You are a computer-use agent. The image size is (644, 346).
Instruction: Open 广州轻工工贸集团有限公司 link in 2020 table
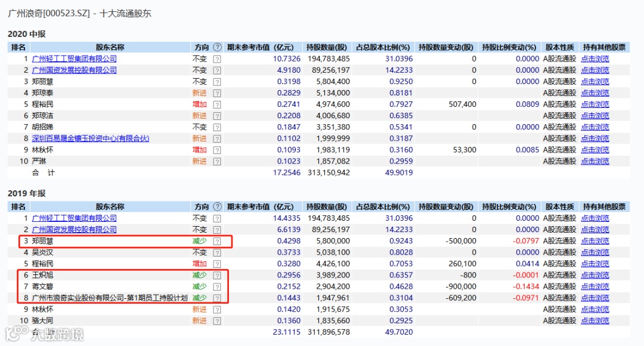[x=75, y=59]
